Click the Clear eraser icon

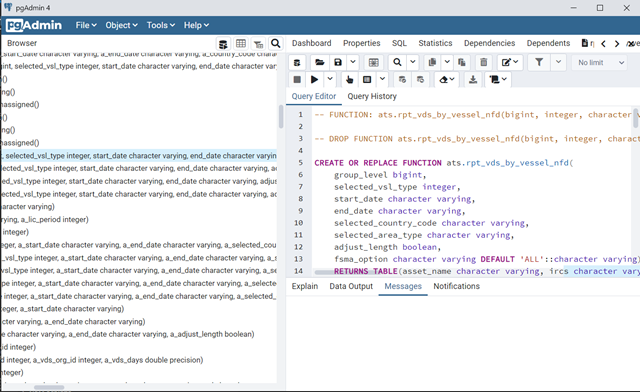(447, 80)
